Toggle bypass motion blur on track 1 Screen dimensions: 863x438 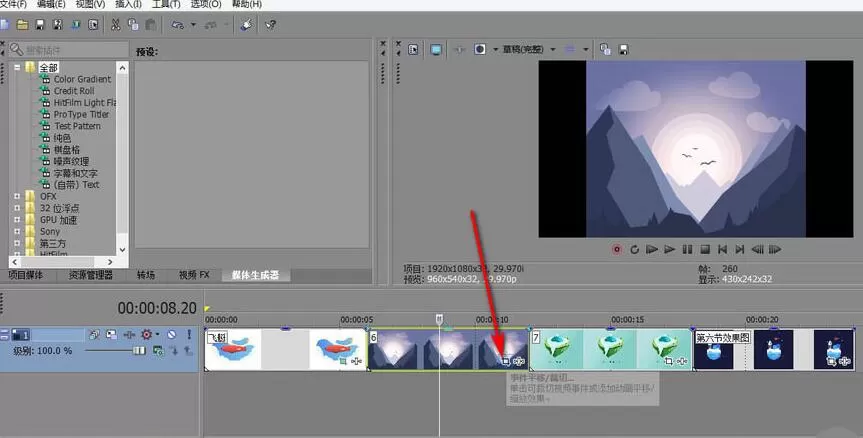click(x=94, y=334)
